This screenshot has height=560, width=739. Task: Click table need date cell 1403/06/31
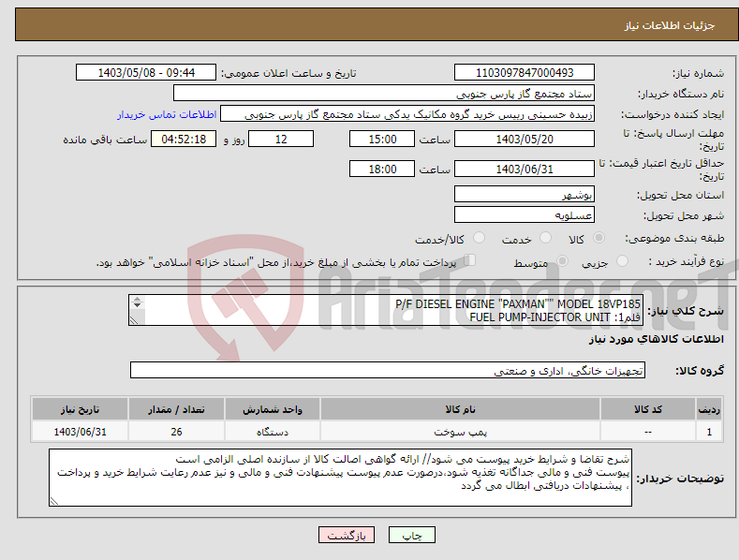(x=81, y=432)
